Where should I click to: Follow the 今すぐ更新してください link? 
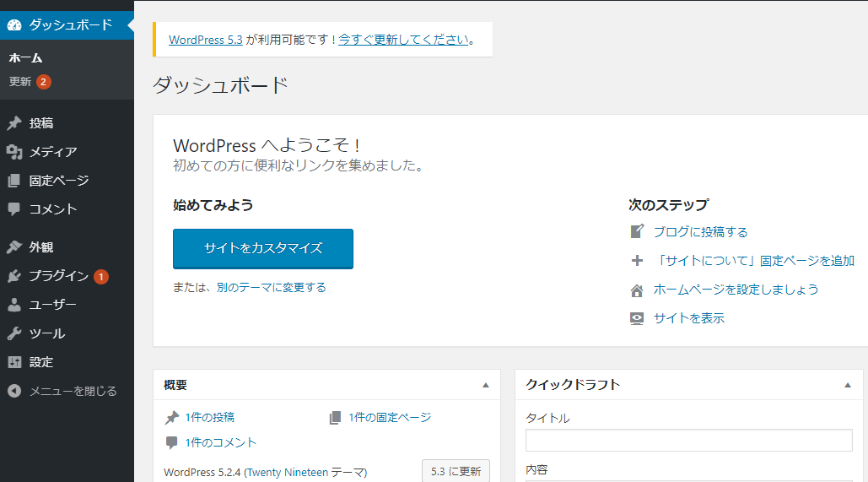(403, 40)
